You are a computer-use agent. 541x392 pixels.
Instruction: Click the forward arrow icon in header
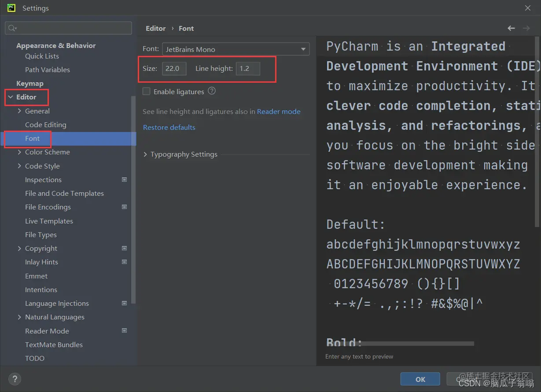(x=526, y=28)
